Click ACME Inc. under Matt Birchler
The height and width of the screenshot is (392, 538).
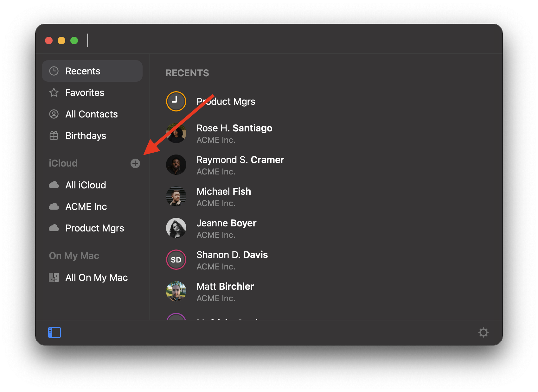[x=216, y=298]
